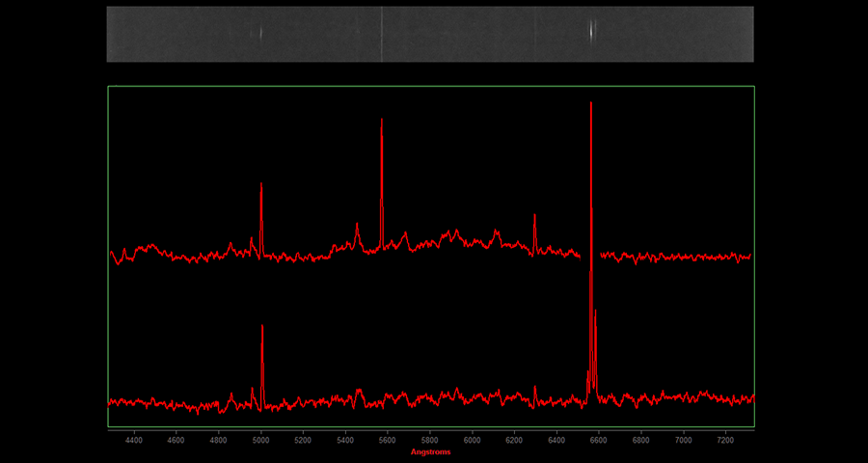Click the thin vertical sky line in the image strip
This screenshot has width=868, height=463.
pos(382,34)
